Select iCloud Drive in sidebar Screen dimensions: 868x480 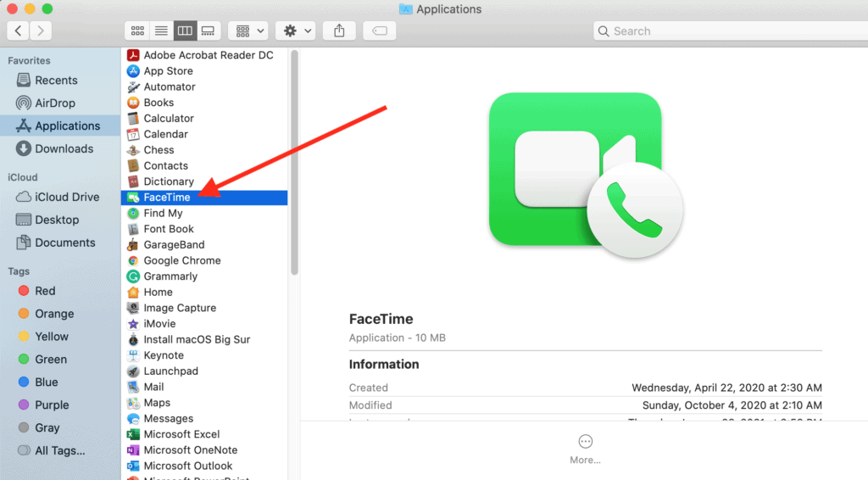[67, 197]
